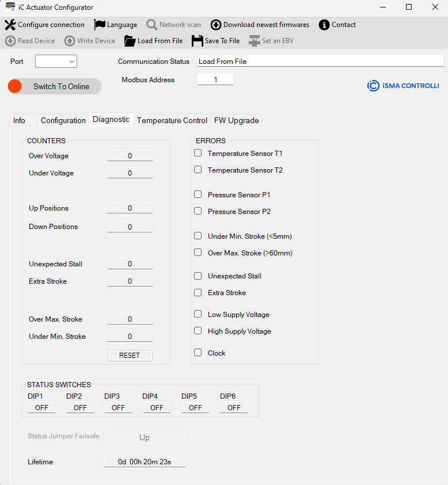Click the DIP1 OFF status field
This screenshot has height=485, width=448.
click(x=42, y=408)
